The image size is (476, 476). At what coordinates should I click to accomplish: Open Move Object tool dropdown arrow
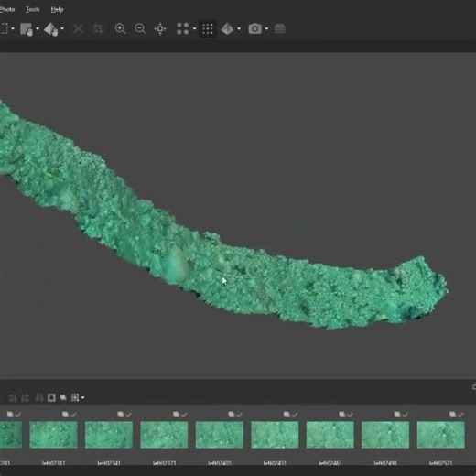(62, 29)
